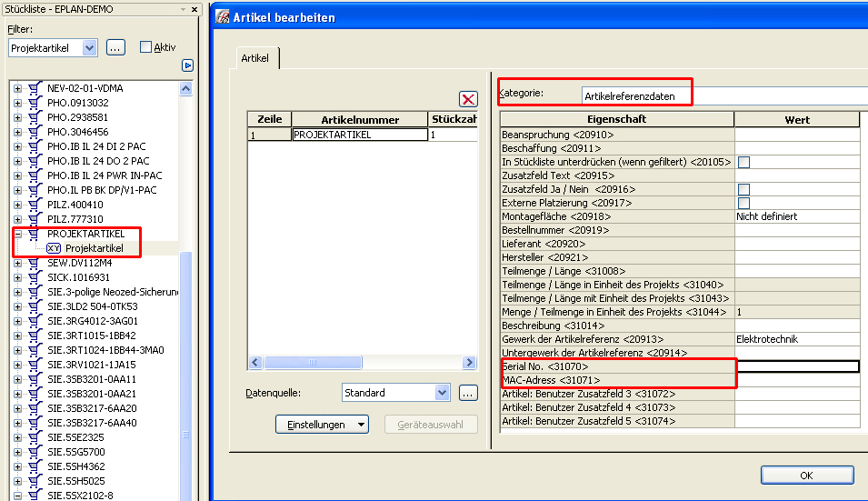The image size is (868, 501).
Task: Click the cart icon beside SIE.3RG4012-3AG01
Action: tap(35, 321)
